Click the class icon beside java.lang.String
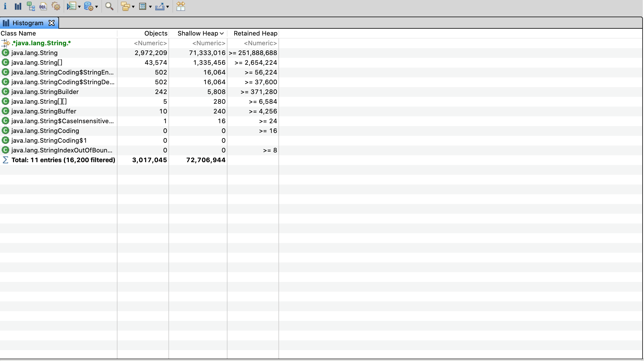 coord(5,53)
